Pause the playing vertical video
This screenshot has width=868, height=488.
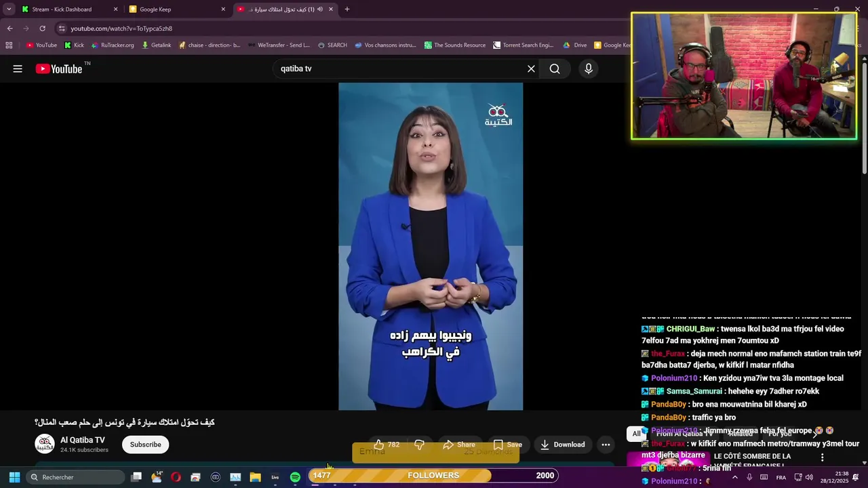click(x=431, y=246)
